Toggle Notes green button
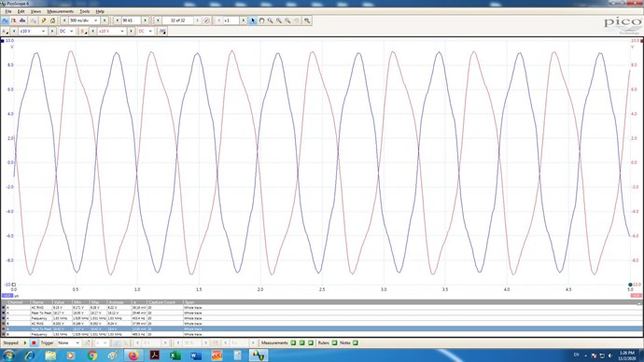Viewport: 644px width, 362px height. coord(356,342)
